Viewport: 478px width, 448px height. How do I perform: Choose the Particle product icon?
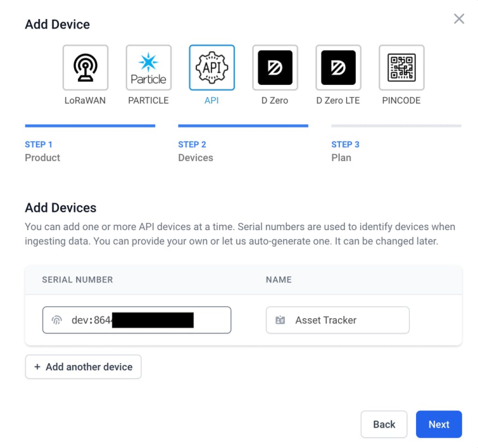[148, 68]
